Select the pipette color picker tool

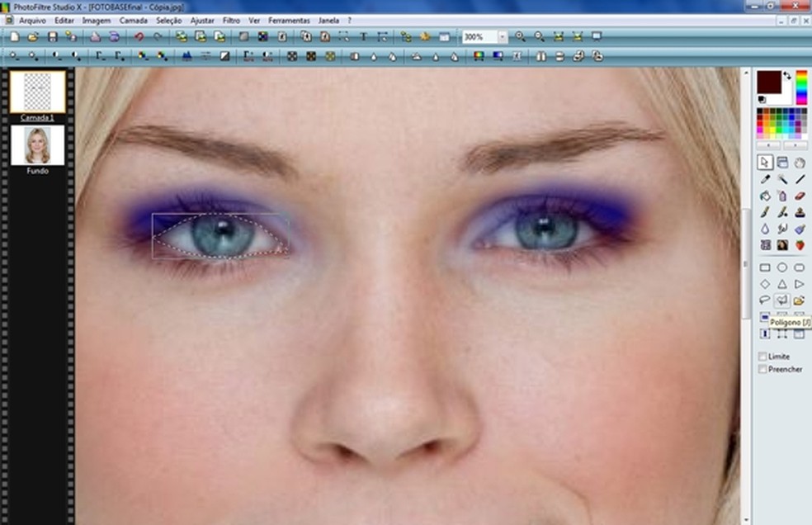(765, 179)
